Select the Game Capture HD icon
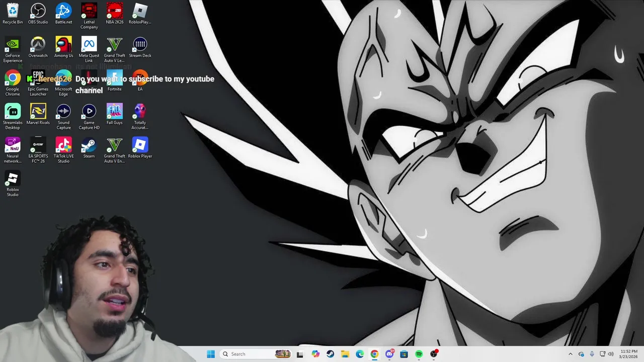This screenshot has height=362, width=644. (x=89, y=117)
